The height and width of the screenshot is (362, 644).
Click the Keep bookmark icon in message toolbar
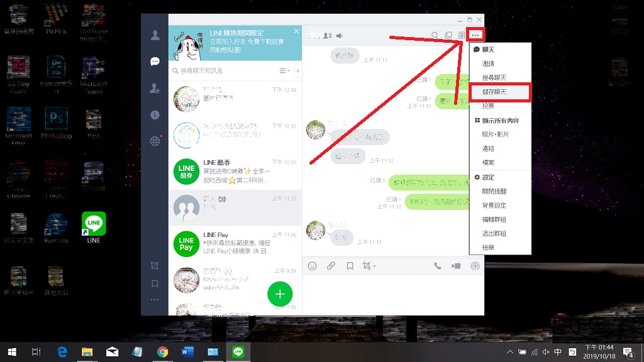350,266
